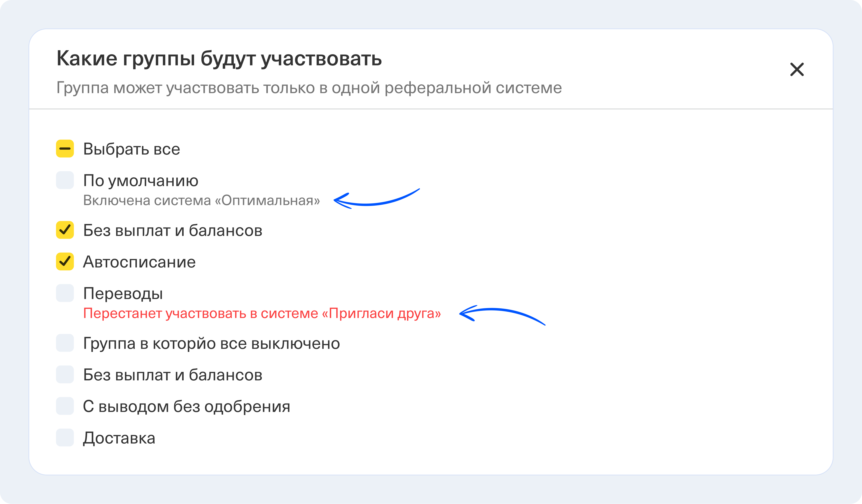Click the gray 'Включена система «Оптимальная»' hint
The width and height of the screenshot is (862, 504).
pyautogui.click(x=201, y=200)
